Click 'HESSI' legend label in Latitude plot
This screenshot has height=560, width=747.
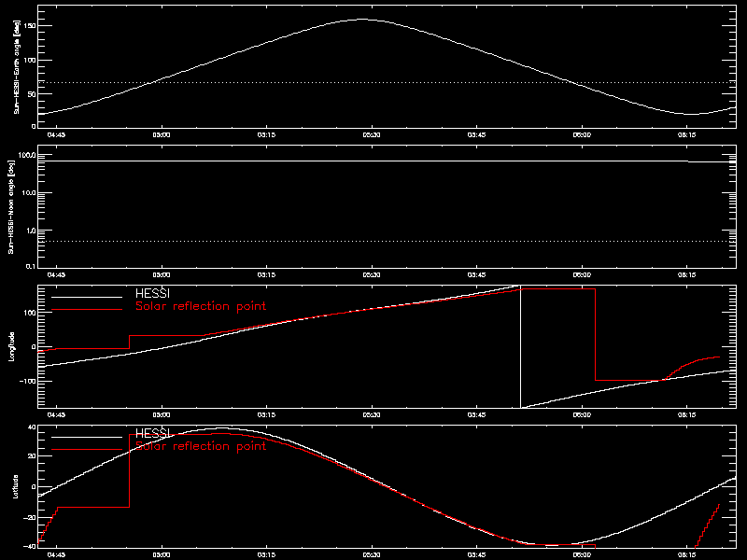[x=152, y=433]
